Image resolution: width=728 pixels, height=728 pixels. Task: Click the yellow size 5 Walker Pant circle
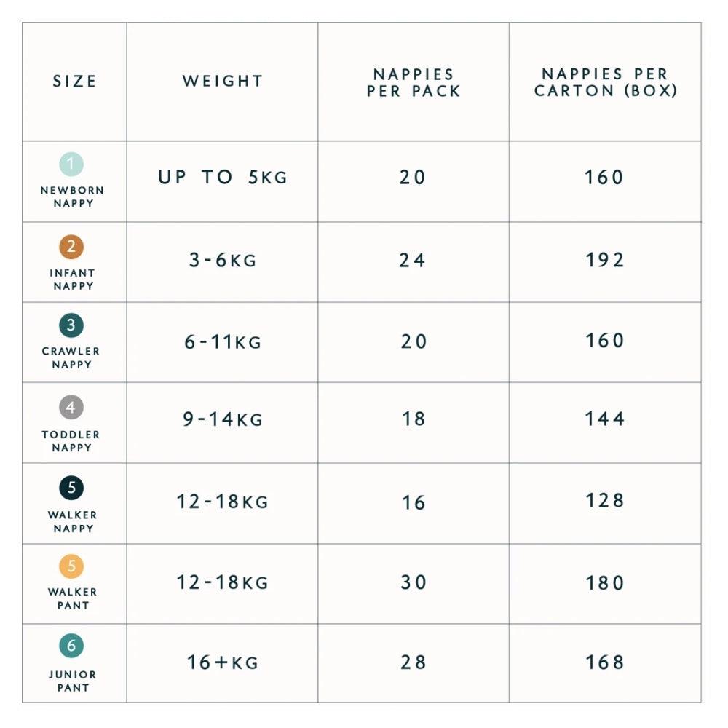click(x=71, y=566)
